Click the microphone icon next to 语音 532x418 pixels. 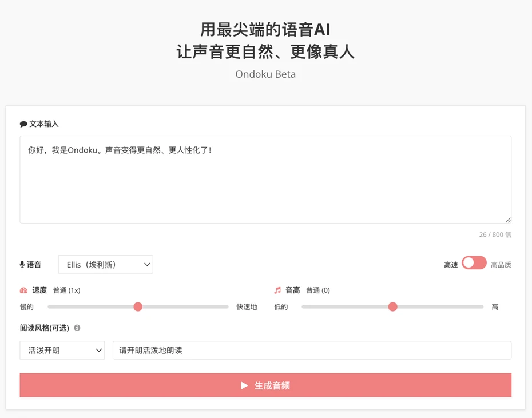22,265
